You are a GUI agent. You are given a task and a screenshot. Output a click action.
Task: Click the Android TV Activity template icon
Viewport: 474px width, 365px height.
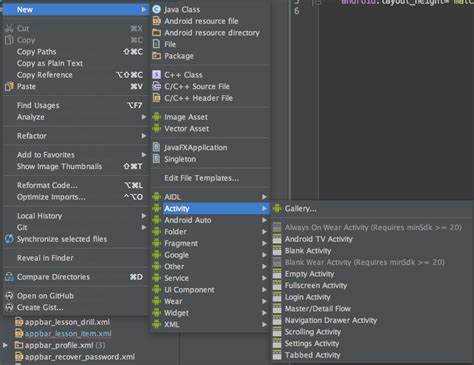pos(277,239)
